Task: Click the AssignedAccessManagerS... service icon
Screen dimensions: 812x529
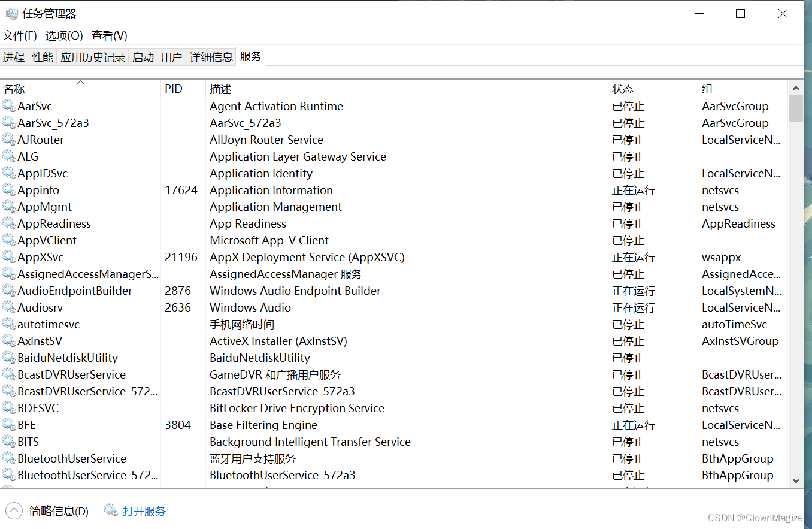Action: click(8, 274)
